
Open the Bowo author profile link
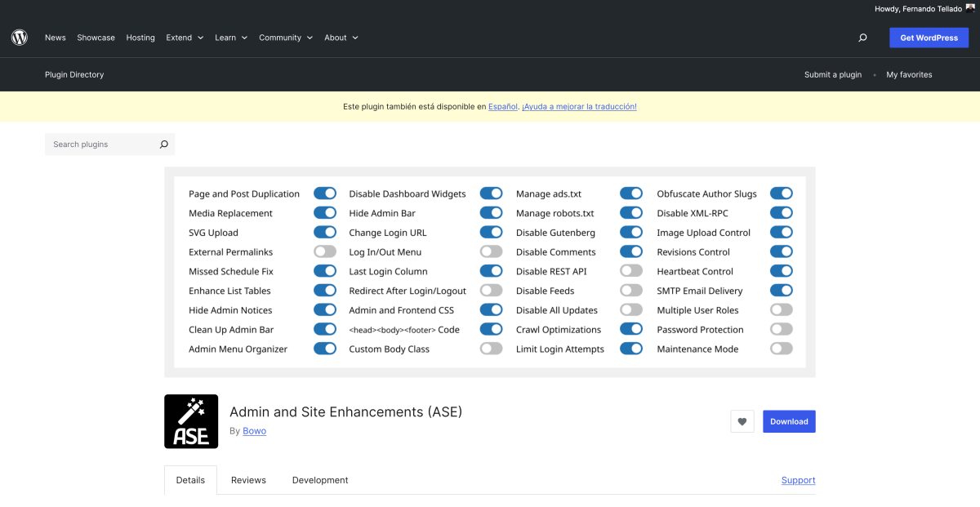(x=254, y=430)
